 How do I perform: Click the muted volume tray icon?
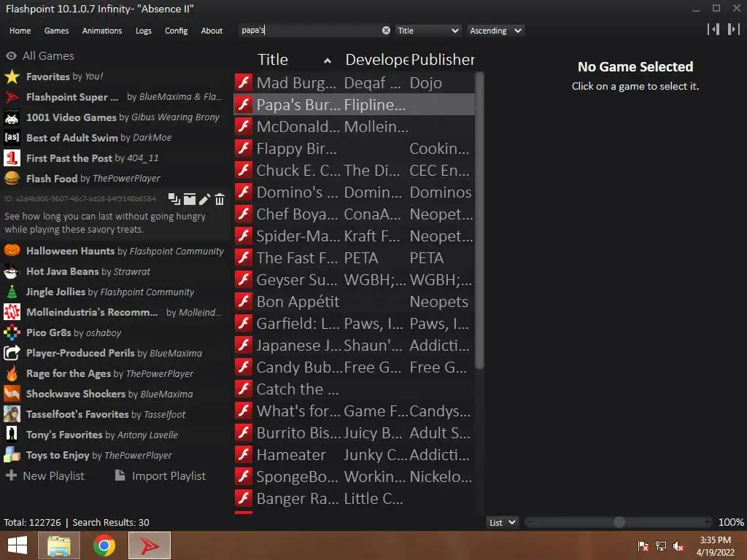click(x=678, y=545)
